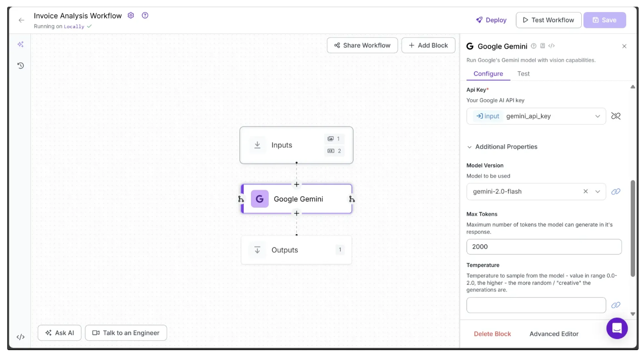Viewport: 644px width, 355px height.
Task: Select the Outputs block
Action: [x=296, y=250]
